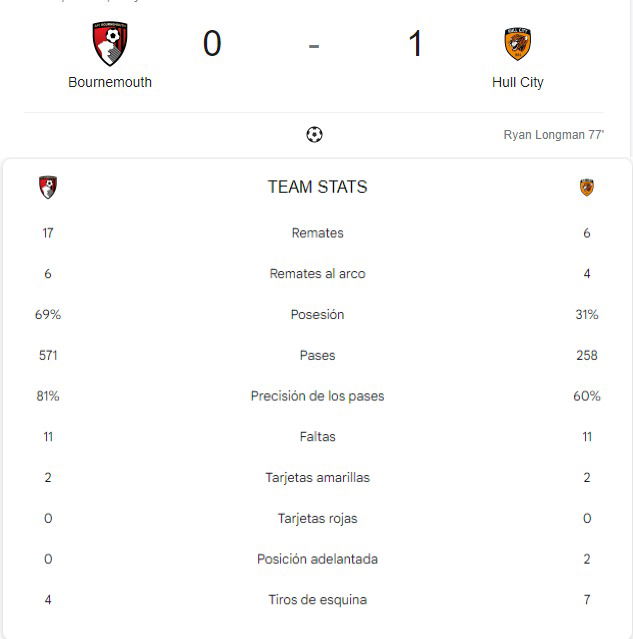Select the Faltas stat label

(318, 436)
